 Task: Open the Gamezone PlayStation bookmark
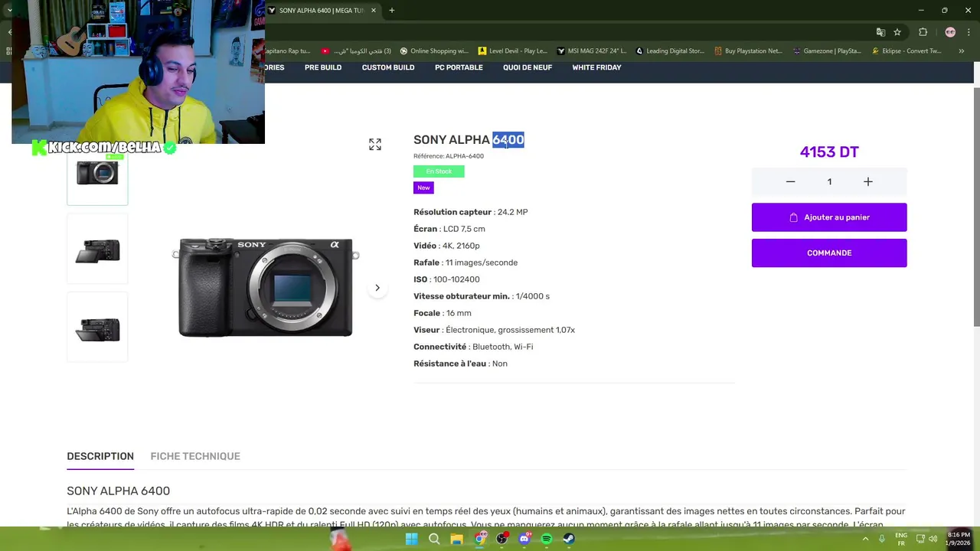(x=828, y=51)
